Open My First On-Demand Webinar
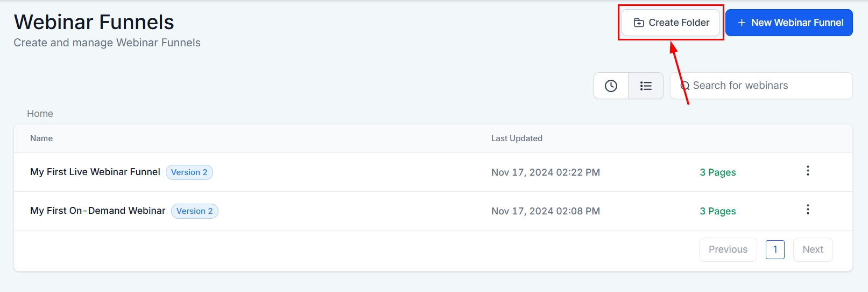This screenshot has height=292, width=868. 98,211
